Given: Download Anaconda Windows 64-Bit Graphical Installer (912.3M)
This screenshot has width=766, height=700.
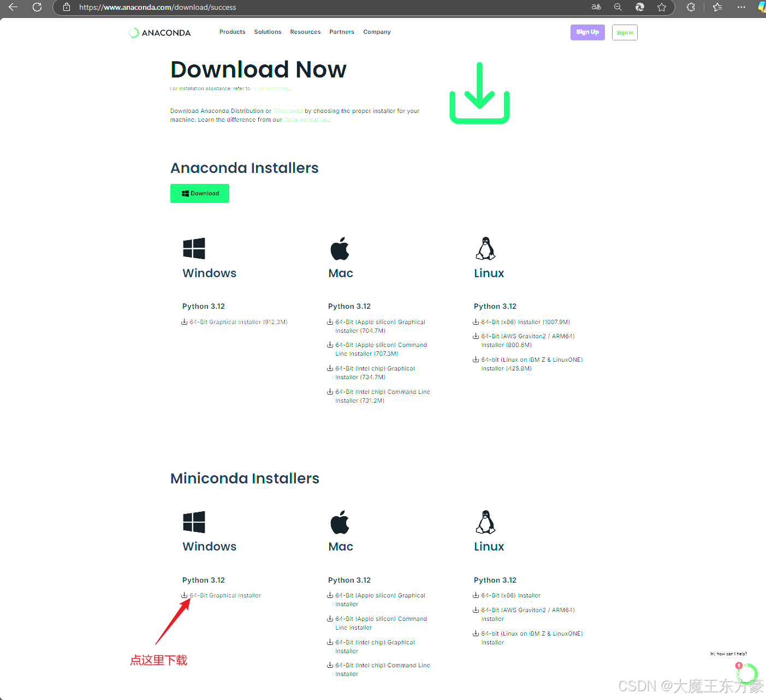Looking at the screenshot, I should (238, 322).
